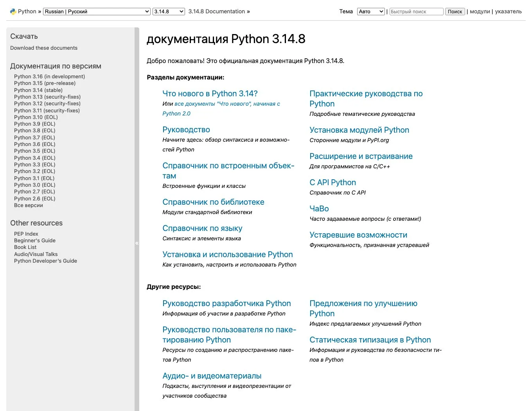Image resolution: width=532 pixels, height=411 pixels.
Task: Select Python 3.13 (security-fixes) docs
Action: click(x=47, y=97)
